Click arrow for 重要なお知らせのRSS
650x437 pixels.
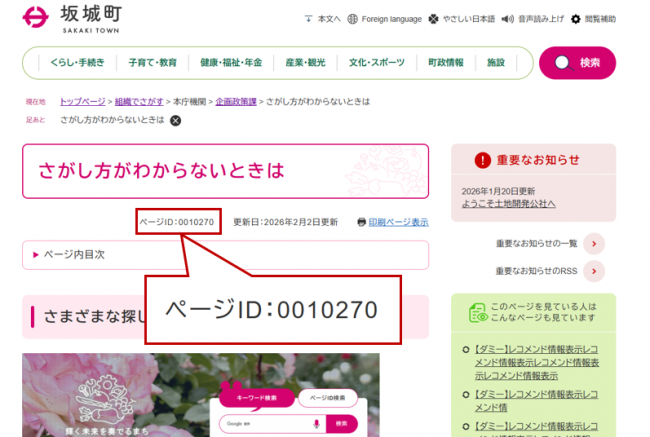coord(594,271)
